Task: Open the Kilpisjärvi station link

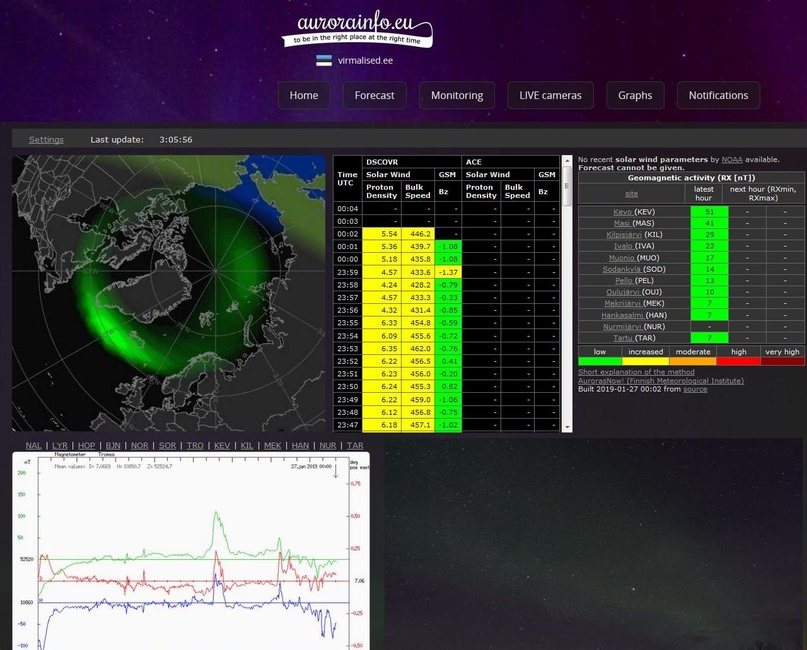Action: click(624, 235)
